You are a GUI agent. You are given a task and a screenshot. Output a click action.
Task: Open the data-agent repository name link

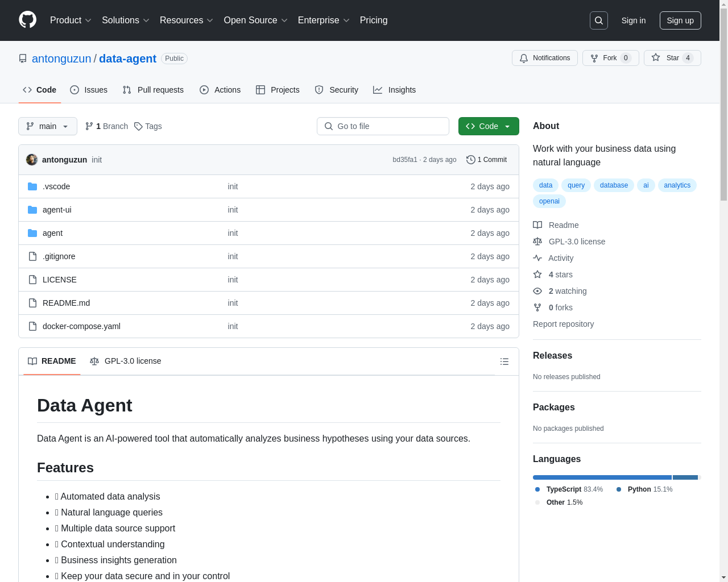[x=127, y=59]
